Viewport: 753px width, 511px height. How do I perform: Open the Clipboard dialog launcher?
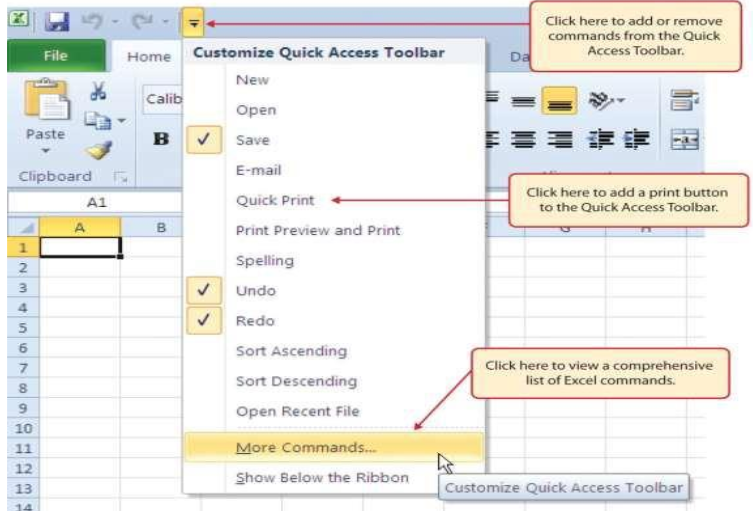click(x=120, y=177)
